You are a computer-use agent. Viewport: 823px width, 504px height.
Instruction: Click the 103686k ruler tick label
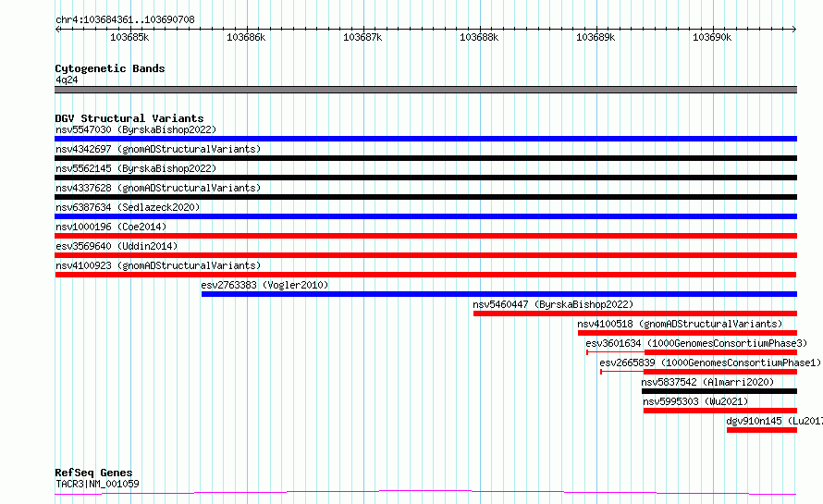coord(246,37)
